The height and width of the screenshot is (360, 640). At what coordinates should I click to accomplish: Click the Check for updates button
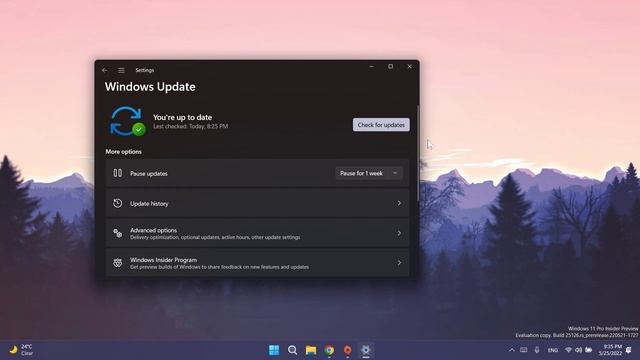point(381,125)
